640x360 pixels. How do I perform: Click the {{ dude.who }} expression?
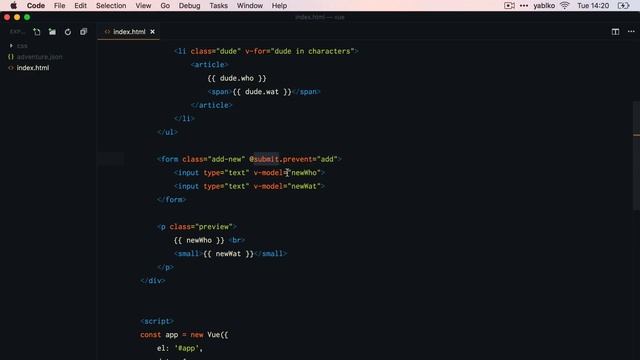(x=237, y=78)
